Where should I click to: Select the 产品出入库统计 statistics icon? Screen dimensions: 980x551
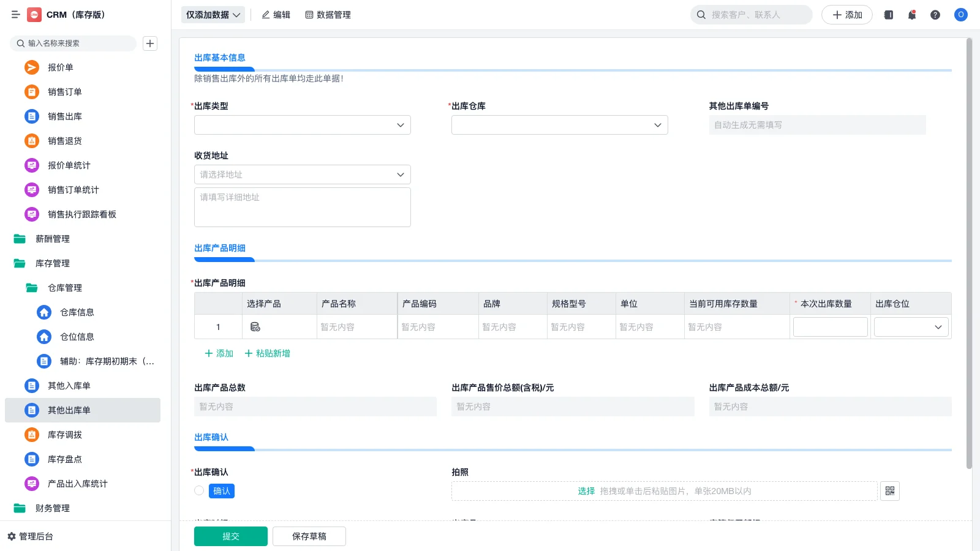point(31,484)
